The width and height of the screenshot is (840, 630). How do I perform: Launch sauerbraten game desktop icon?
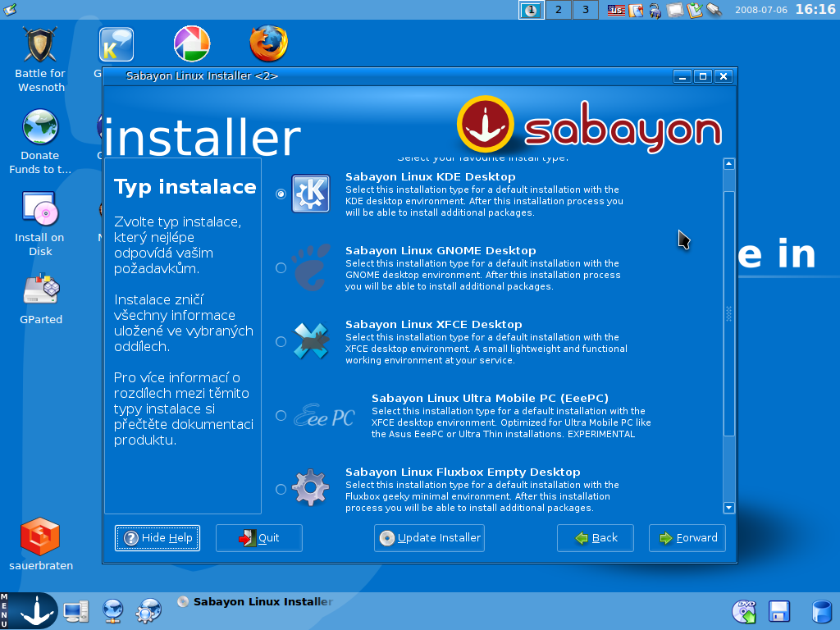click(x=41, y=544)
